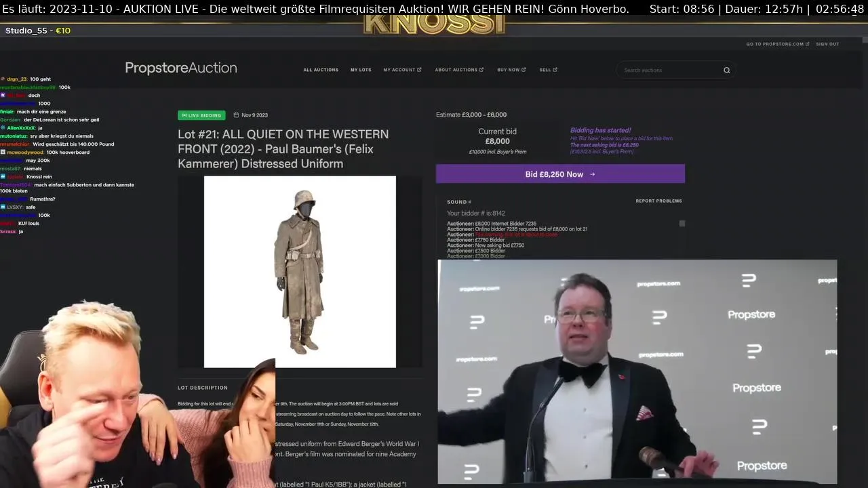The image size is (868, 488).
Task: Click the Live Bidding green badge
Action: coord(201,115)
